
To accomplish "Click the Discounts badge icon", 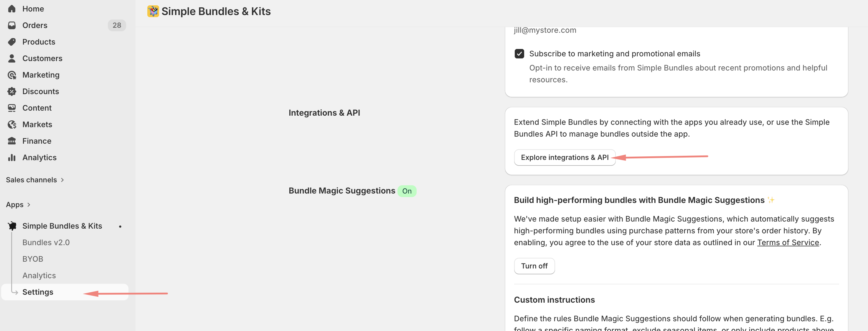I will (12, 91).
